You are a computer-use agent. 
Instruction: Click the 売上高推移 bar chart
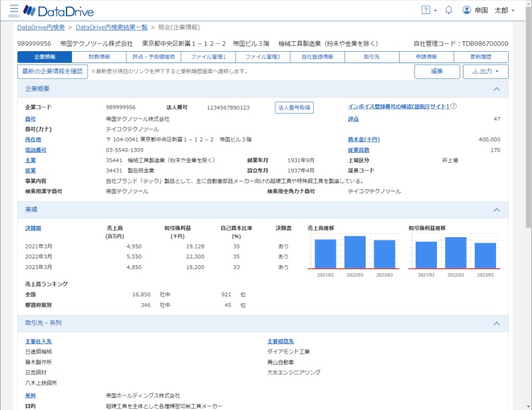[354, 255]
